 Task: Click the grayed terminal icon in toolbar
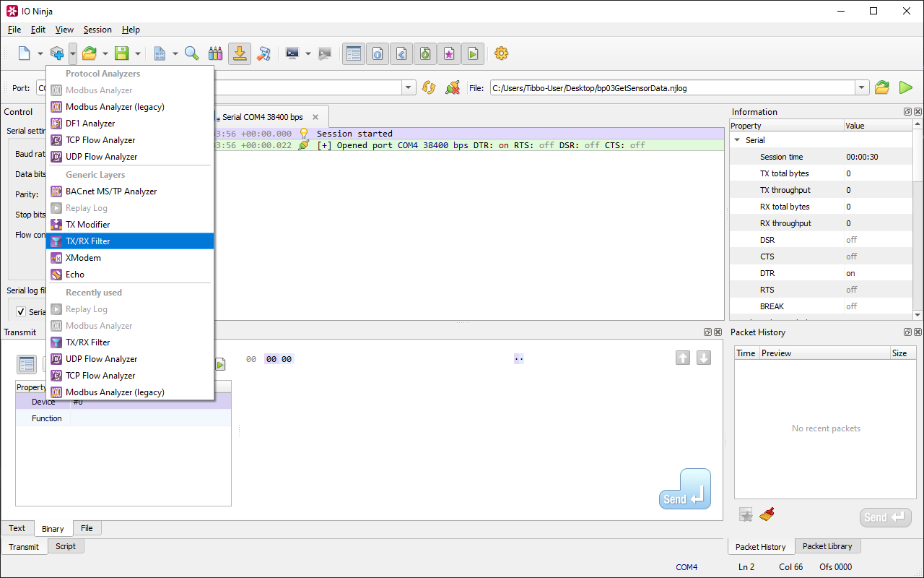(325, 53)
